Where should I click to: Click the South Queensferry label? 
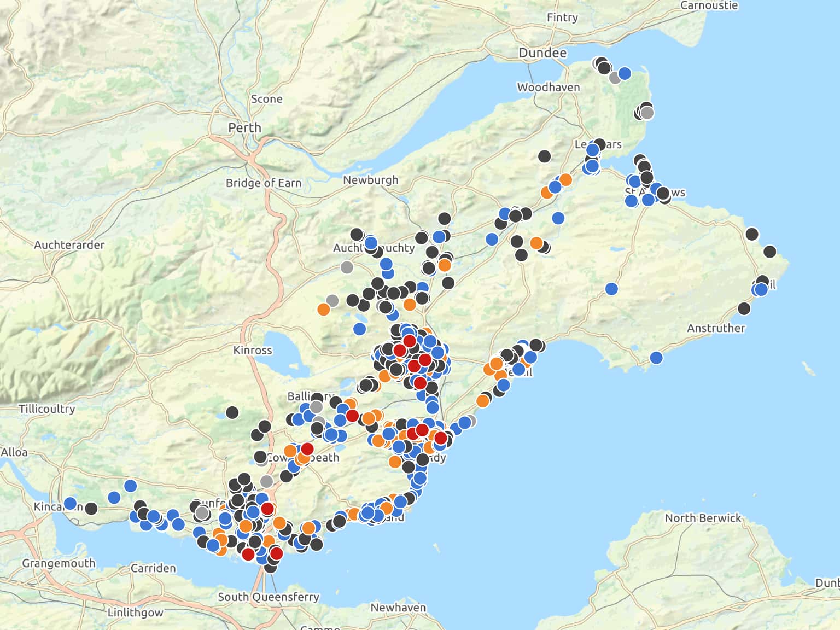click(268, 597)
